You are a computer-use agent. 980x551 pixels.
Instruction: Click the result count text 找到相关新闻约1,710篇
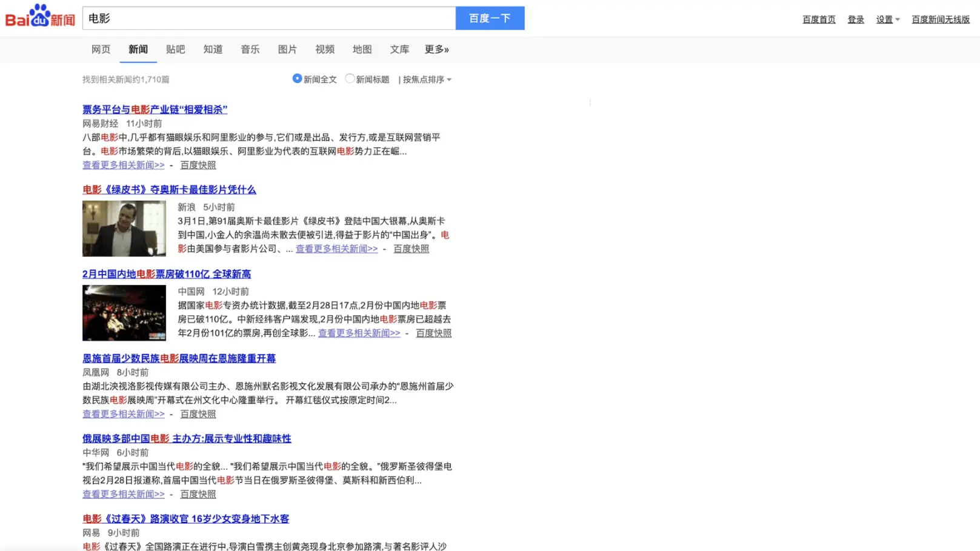(126, 79)
